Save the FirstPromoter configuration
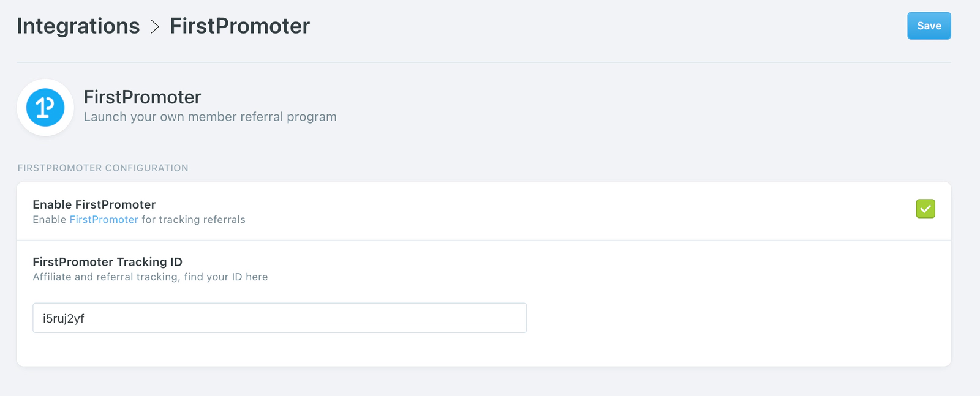 (929, 26)
